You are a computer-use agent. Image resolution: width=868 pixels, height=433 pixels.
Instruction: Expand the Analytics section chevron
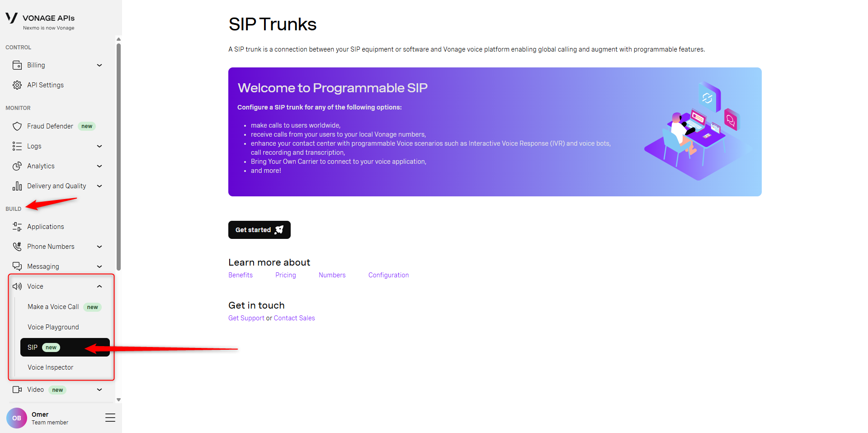[99, 166]
